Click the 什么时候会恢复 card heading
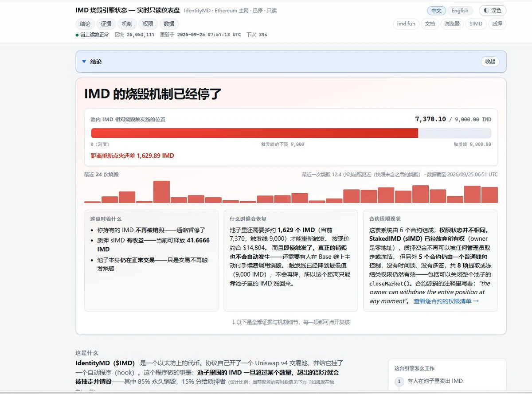Image resolution: width=532 pixels, height=394 pixels. (x=248, y=219)
